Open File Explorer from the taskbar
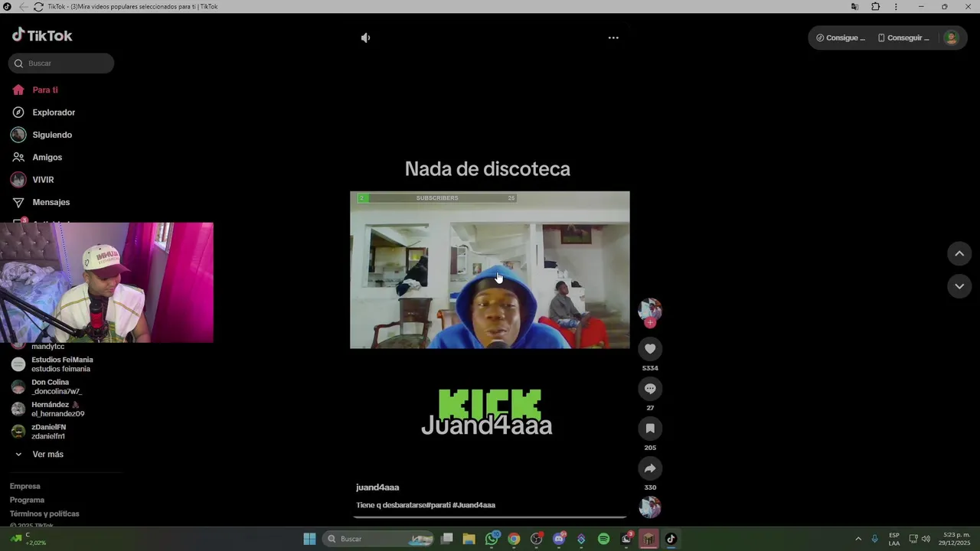This screenshot has width=980, height=551. (469, 539)
